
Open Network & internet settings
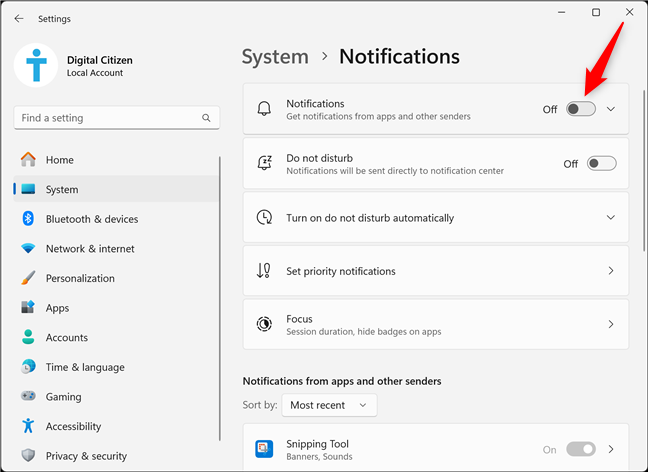[x=116, y=248]
